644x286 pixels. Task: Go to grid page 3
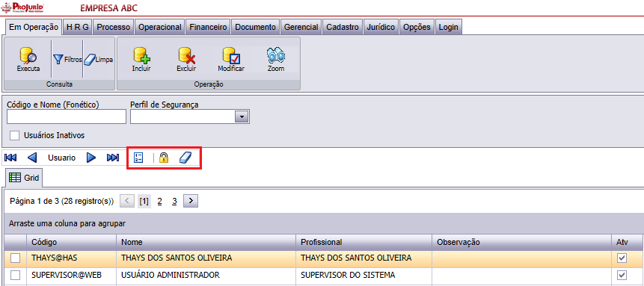174,201
